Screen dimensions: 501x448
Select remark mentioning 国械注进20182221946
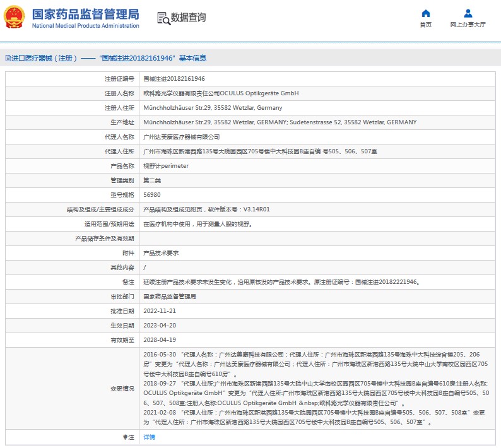click(x=281, y=282)
